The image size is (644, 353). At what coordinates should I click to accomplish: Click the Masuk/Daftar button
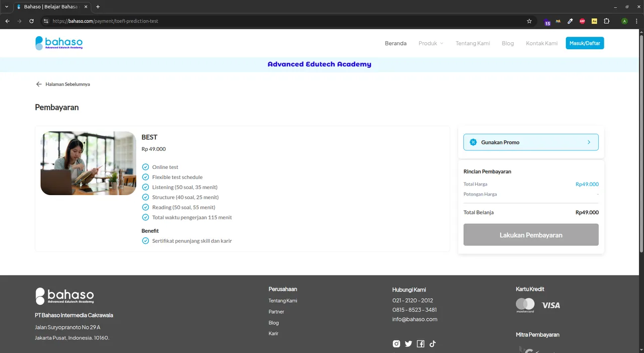pyautogui.click(x=585, y=43)
